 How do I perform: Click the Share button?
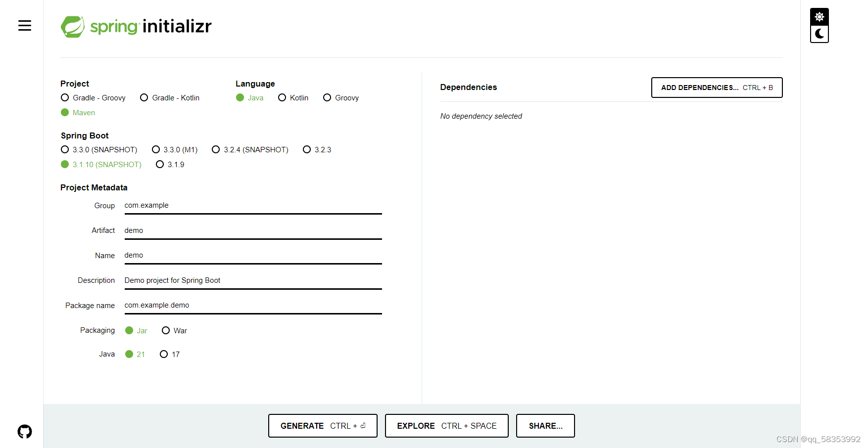tap(545, 426)
